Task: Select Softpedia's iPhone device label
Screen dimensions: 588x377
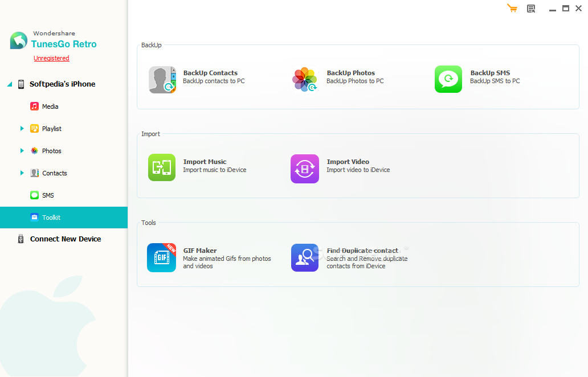Action: click(x=62, y=84)
